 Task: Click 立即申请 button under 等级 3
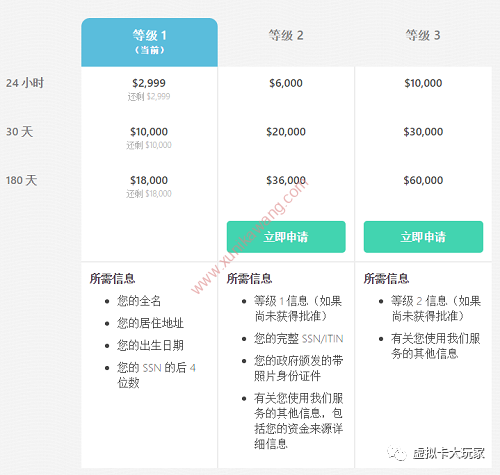pyautogui.click(x=423, y=237)
